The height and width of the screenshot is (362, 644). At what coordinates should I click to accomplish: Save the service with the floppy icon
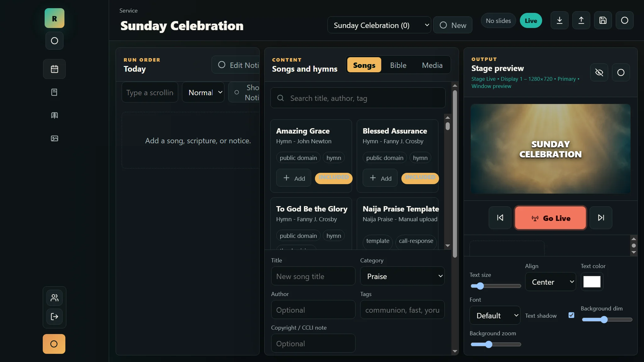(603, 20)
